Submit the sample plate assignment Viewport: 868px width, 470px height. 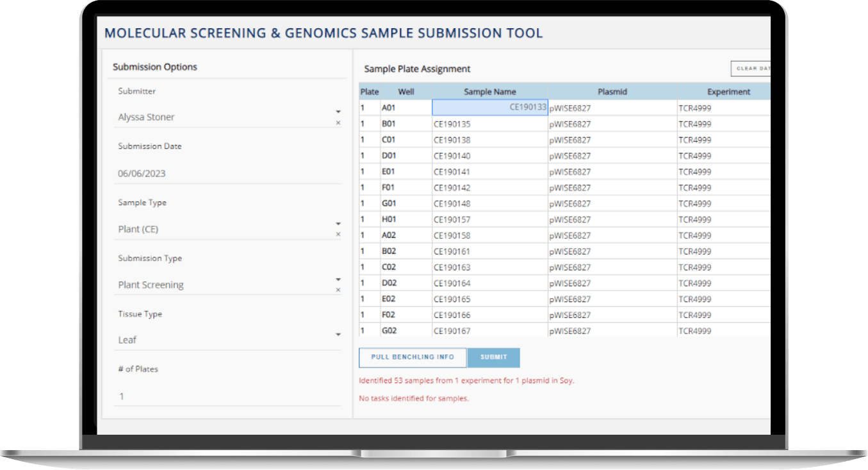coord(493,357)
